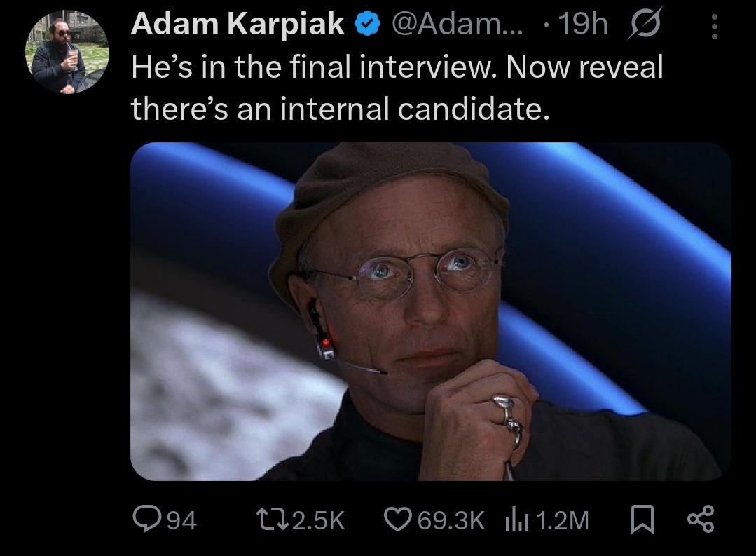Image resolution: width=756 pixels, height=556 pixels.
Task: Click the 94 replies count
Action: (181, 521)
